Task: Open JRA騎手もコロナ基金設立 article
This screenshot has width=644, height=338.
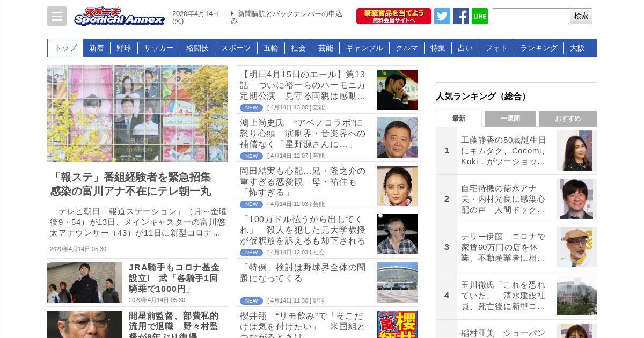Action: (174, 278)
